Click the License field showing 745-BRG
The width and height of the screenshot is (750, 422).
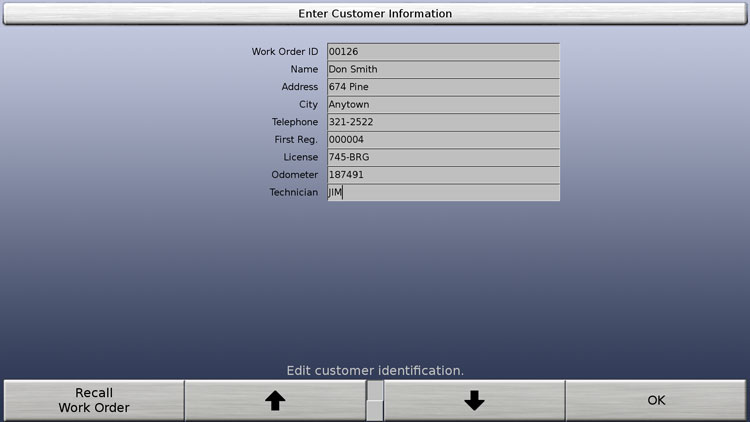[x=442, y=157]
